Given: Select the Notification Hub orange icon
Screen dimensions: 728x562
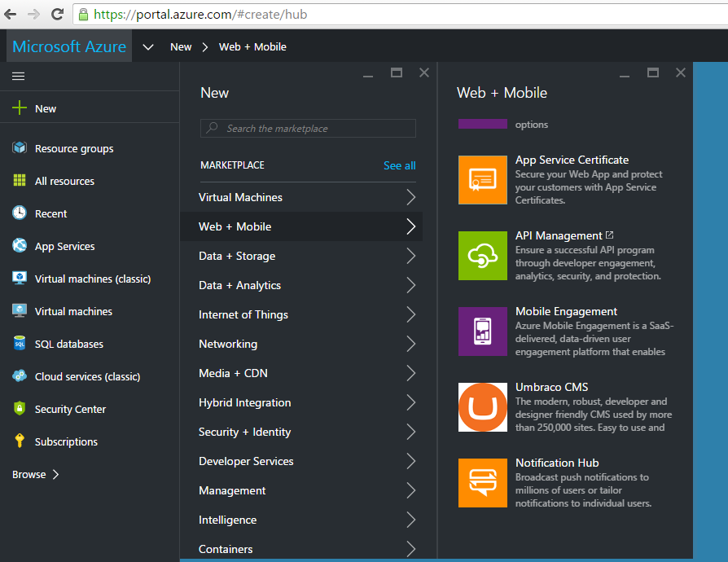Looking at the screenshot, I should click(483, 482).
